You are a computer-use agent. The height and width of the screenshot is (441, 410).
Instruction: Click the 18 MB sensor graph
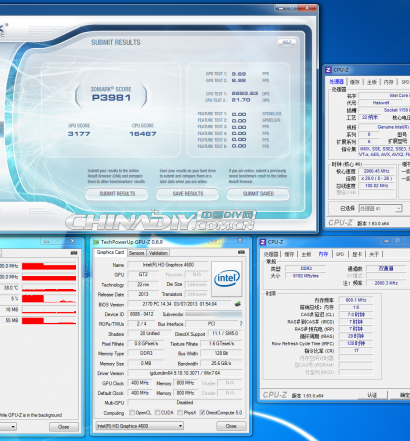pos(49,309)
